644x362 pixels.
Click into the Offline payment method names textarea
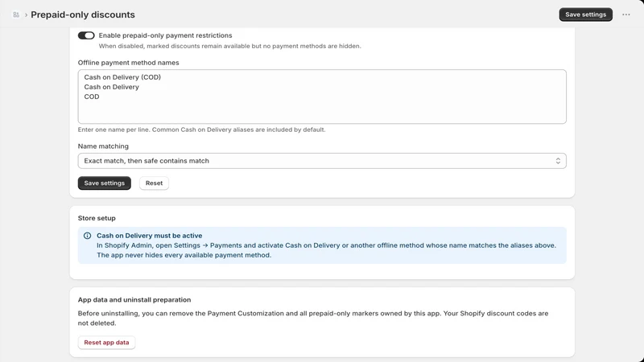click(322, 97)
